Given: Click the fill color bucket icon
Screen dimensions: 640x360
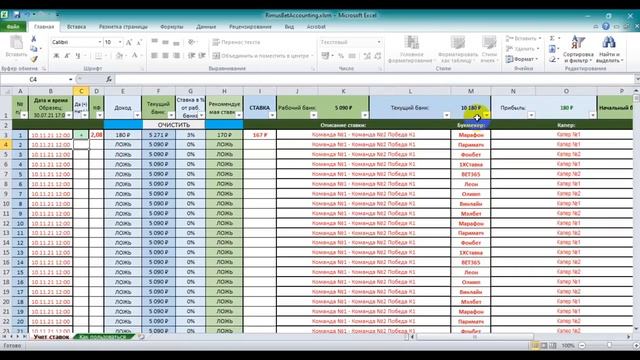Looking at the screenshot, I should point(119,56).
